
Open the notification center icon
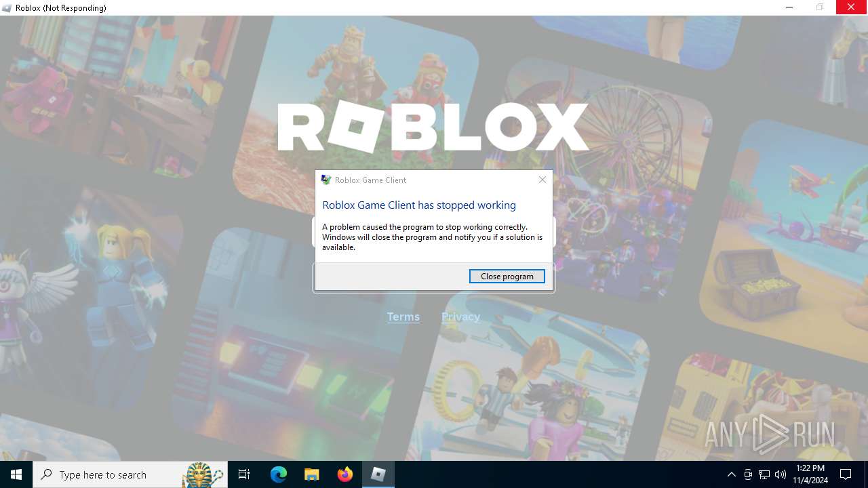click(x=846, y=474)
